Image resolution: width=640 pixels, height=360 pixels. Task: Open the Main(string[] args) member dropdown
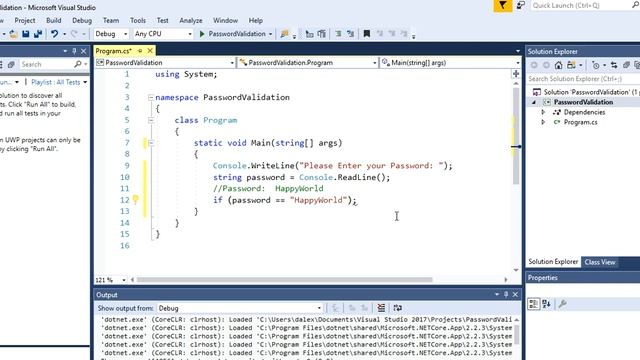pos(450,63)
